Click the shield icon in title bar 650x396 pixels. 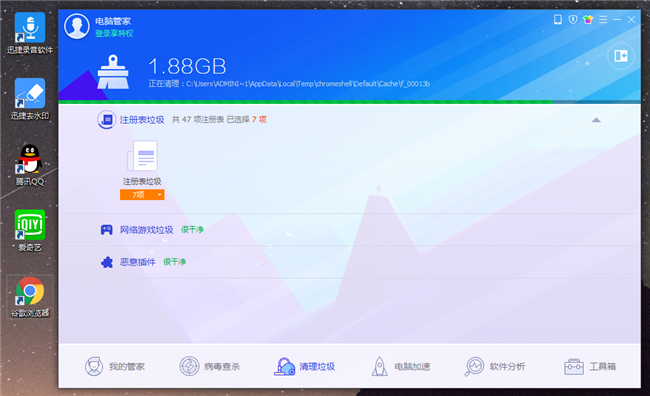[573, 19]
